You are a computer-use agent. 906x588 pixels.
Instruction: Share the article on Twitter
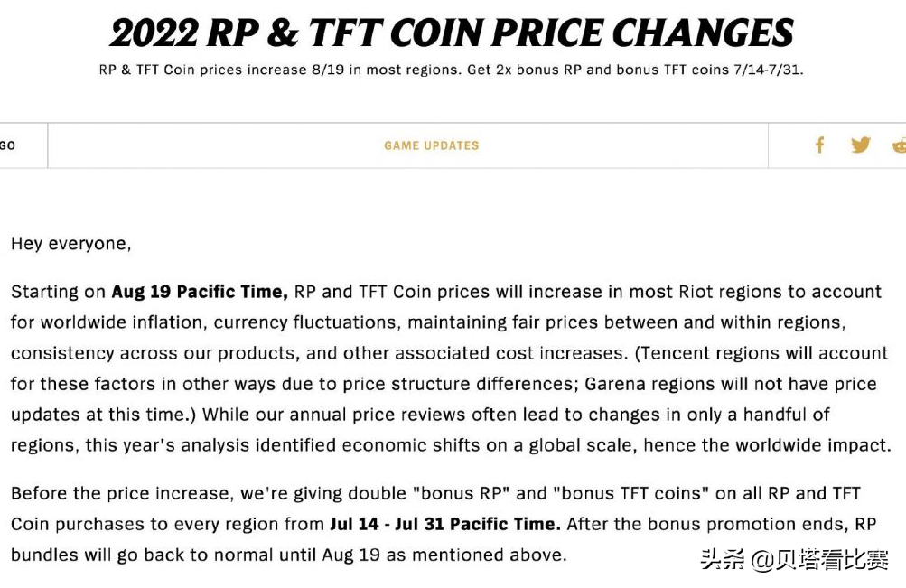(860, 145)
